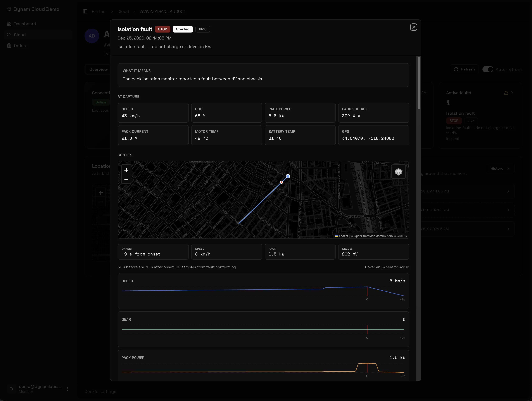Click the onset marker in SPEED chart
532x401 pixels.
367,291
